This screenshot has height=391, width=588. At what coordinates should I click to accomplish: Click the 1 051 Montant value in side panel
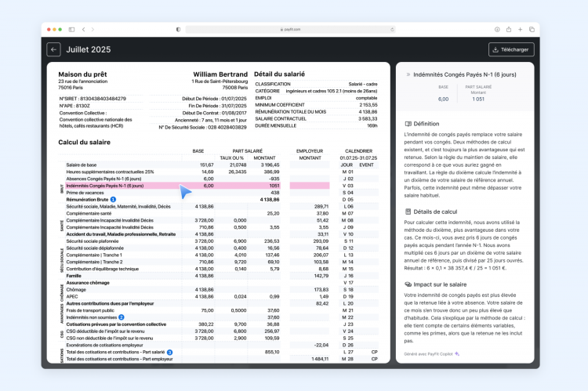click(x=478, y=100)
